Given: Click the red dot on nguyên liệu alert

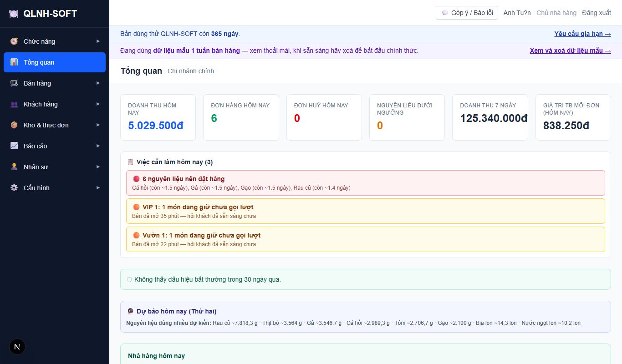Looking at the screenshot, I should tap(136, 179).
